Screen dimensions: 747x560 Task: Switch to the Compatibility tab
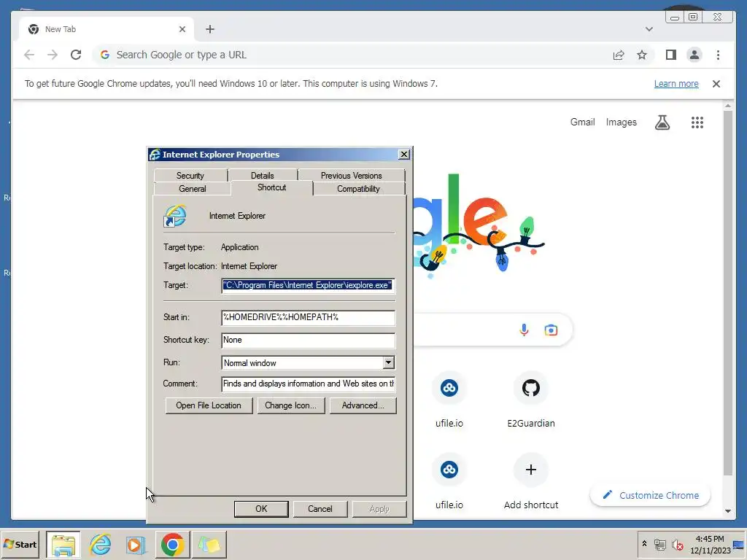tap(358, 189)
